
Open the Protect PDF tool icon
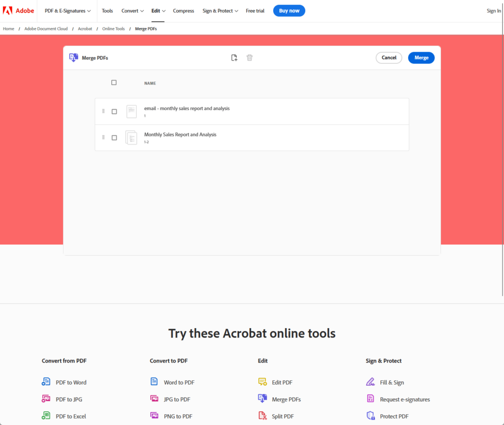[x=371, y=416]
